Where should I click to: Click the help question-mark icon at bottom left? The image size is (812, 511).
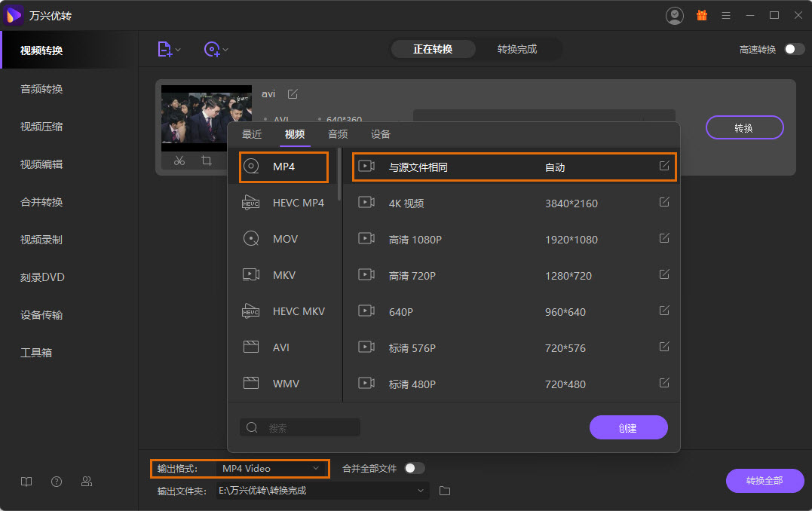[x=56, y=481]
